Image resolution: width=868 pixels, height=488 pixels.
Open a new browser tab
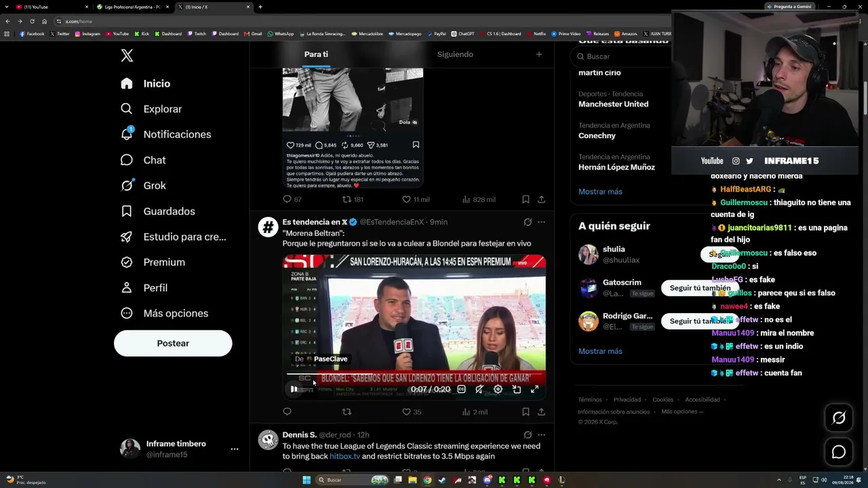pyautogui.click(x=260, y=7)
